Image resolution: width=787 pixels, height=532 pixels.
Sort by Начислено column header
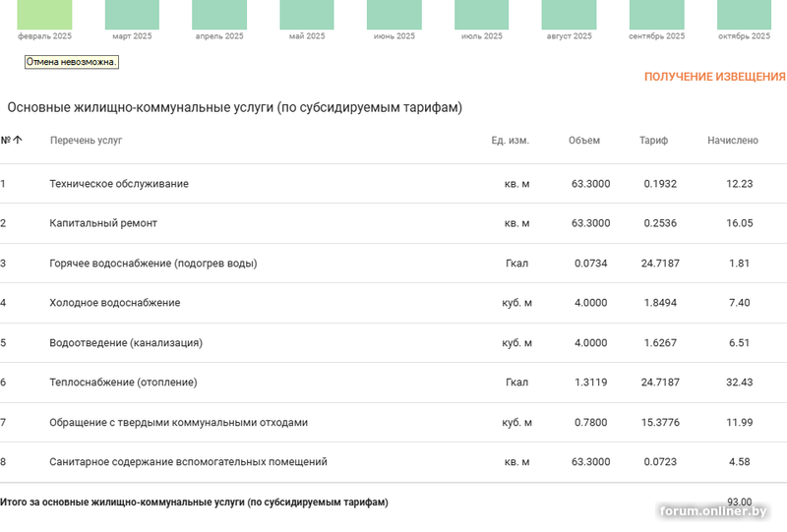click(732, 141)
